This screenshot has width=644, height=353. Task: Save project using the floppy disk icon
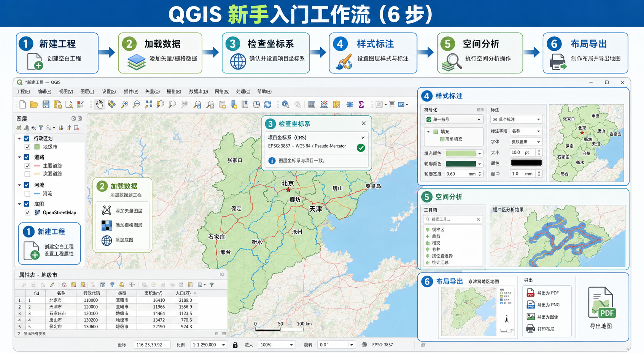46,104
